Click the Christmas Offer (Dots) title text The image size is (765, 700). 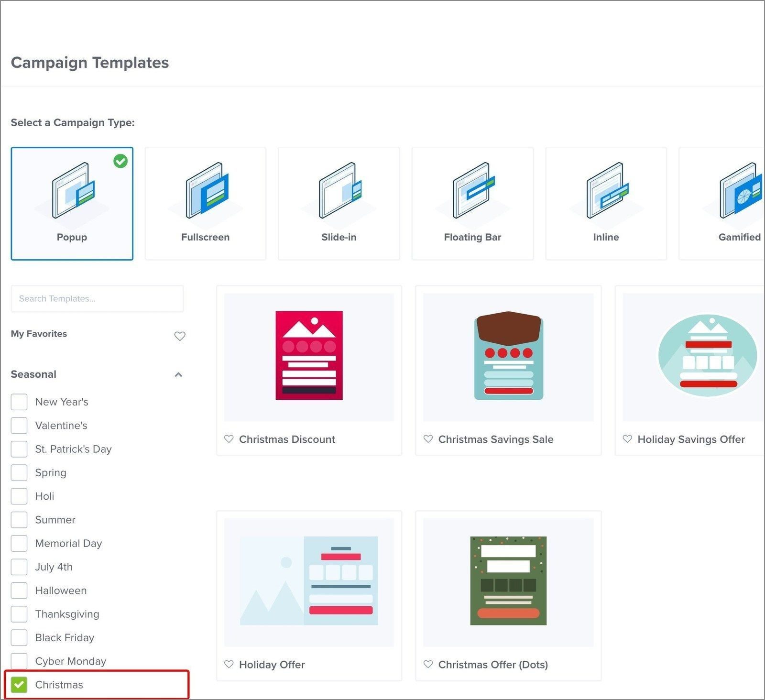click(x=493, y=665)
